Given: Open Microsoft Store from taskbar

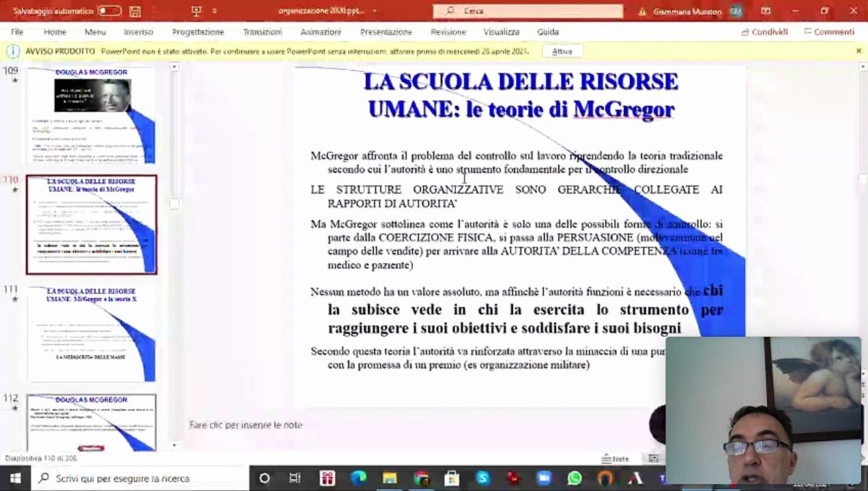Looking at the screenshot, I should pyautogui.click(x=452, y=478).
